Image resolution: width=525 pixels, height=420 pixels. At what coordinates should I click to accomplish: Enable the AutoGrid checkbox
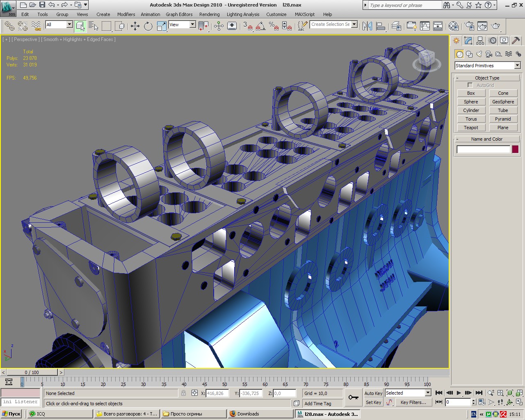point(470,85)
